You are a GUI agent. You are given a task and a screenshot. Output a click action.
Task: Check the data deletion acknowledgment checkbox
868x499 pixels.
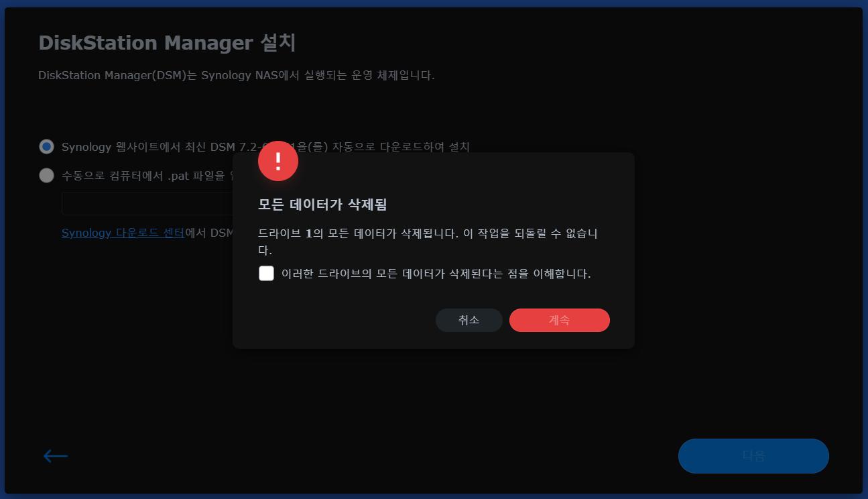click(266, 274)
